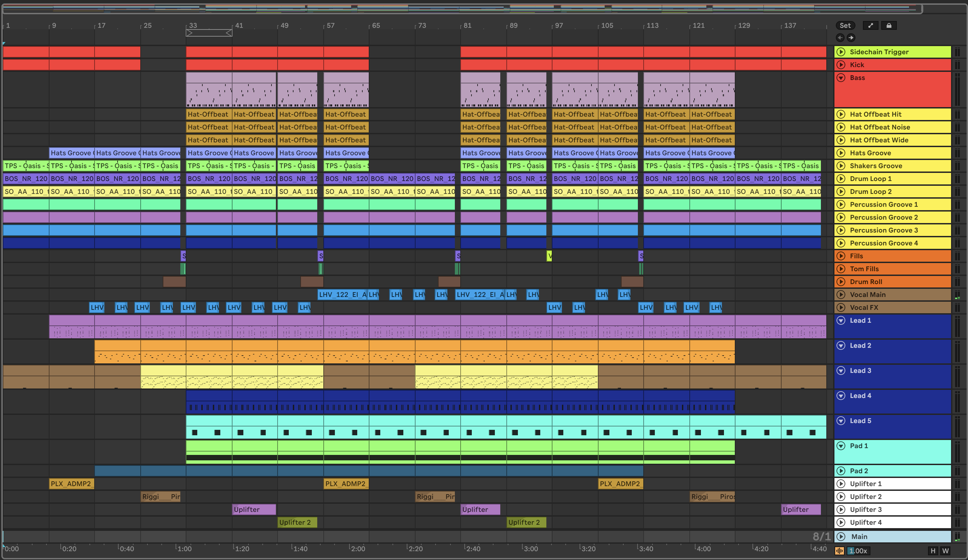The image size is (968, 560).
Task: Collapse the Bass track
Action: [841, 78]
